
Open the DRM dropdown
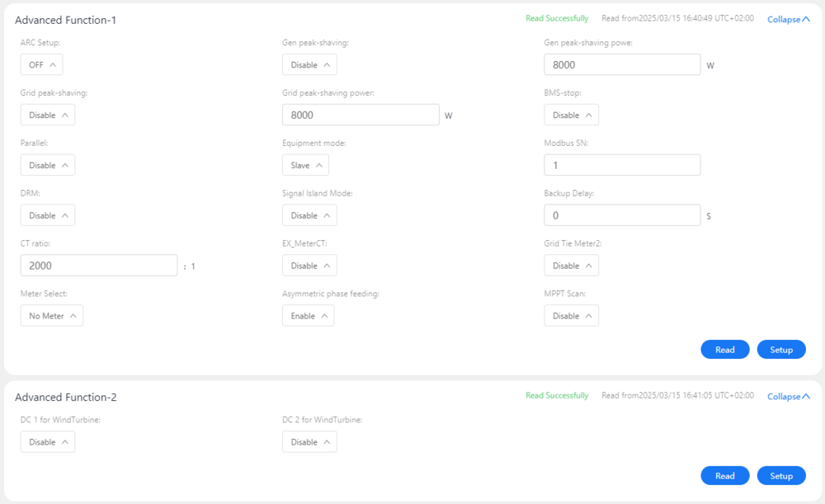[47, 216]
